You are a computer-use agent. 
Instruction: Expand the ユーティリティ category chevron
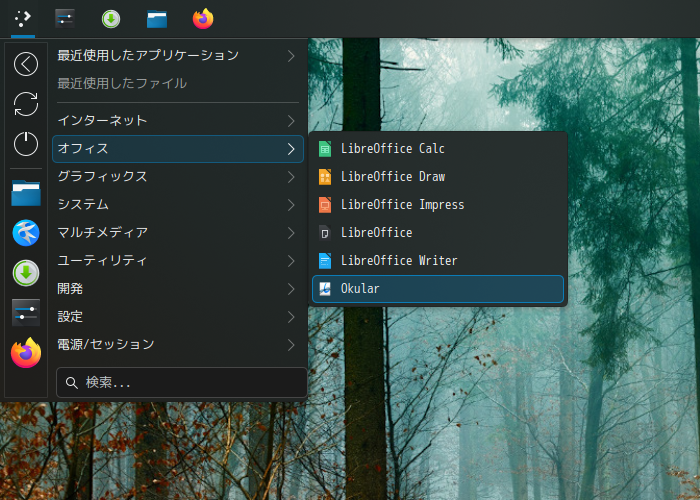(291, 261)
